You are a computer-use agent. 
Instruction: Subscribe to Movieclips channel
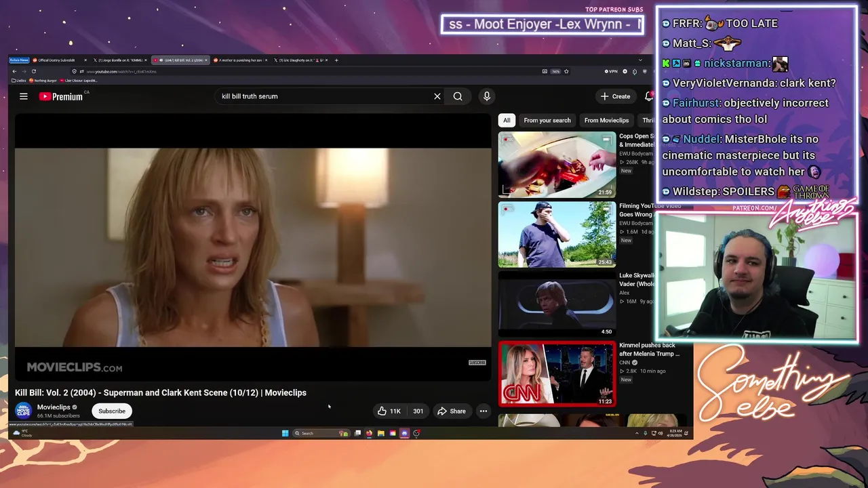(x=112, y=411)
